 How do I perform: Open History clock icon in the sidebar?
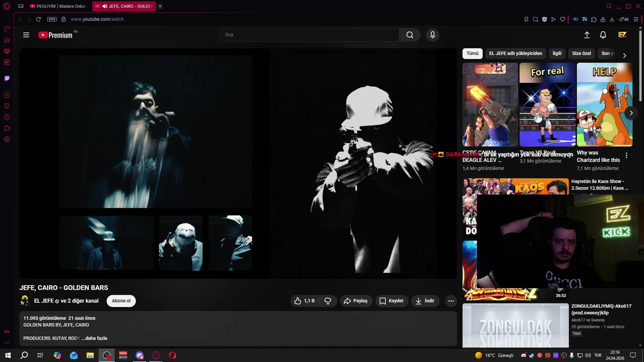point(7,117)
